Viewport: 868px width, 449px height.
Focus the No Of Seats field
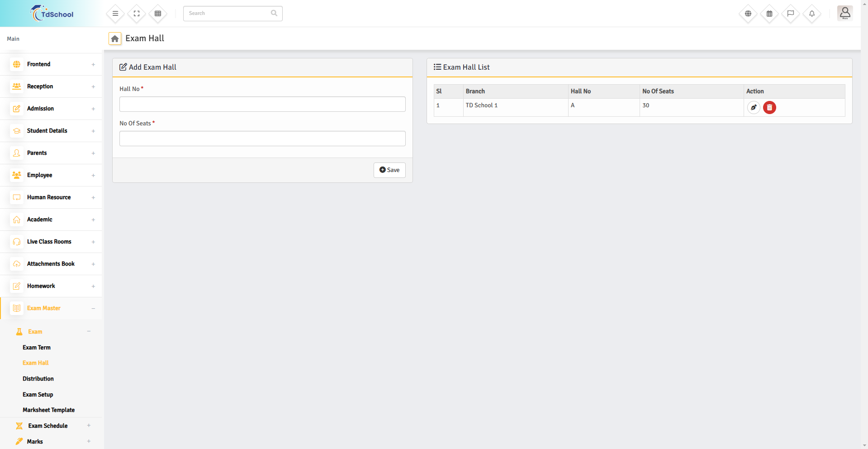pyautogui.click(x=262, y=139)
